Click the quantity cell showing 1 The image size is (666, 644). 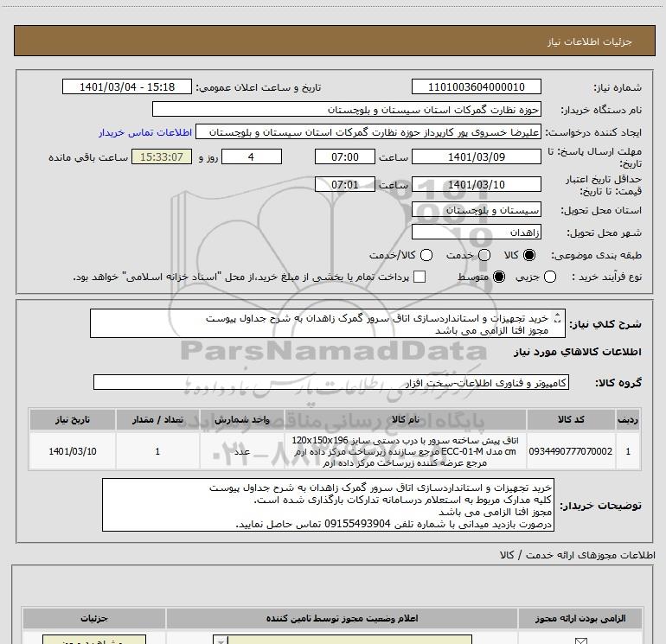[x=157, y=451]
